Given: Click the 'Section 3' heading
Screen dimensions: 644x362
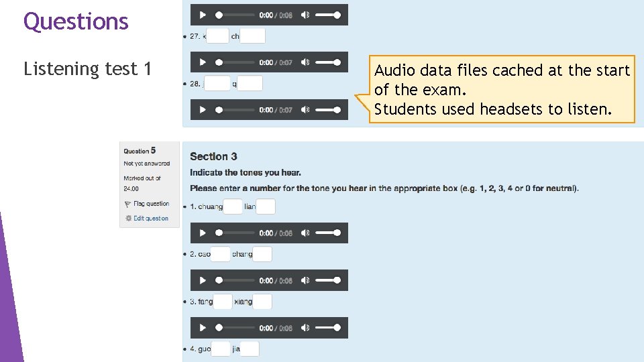Looking at the screenshot, I should (213, 156).
